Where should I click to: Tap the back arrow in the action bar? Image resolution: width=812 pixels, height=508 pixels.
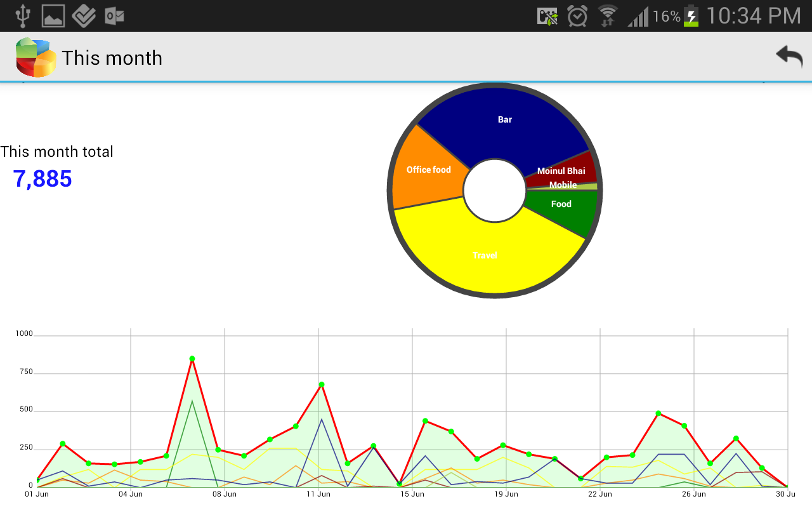(x=789, y=56)
